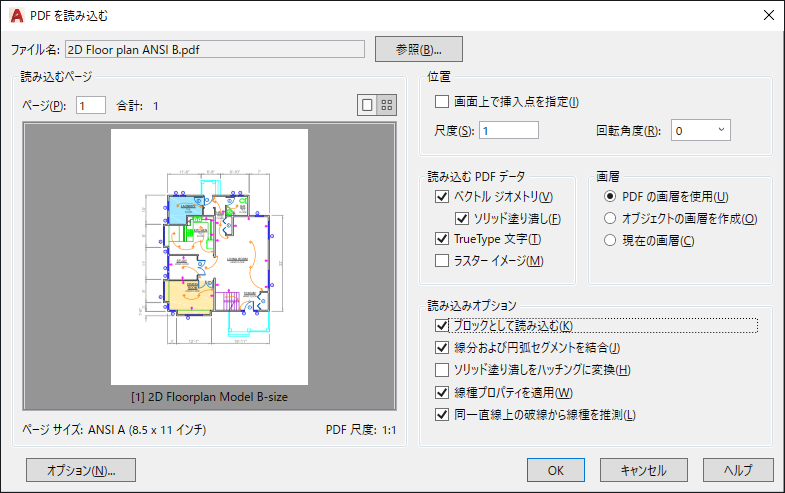The image size is (785, 493).
Task: Enable ソリッド塗り潰しをハッチングに変換 checkbox
Action: tap(442, 370)
